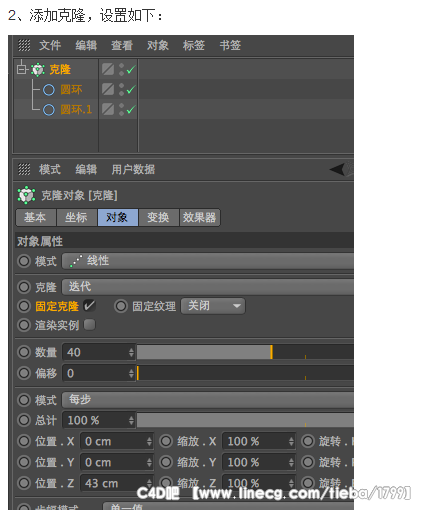Disable 圆环.1 via green checkmark
The width and height of the screenshot is (437, 510).
click(131, 109)
